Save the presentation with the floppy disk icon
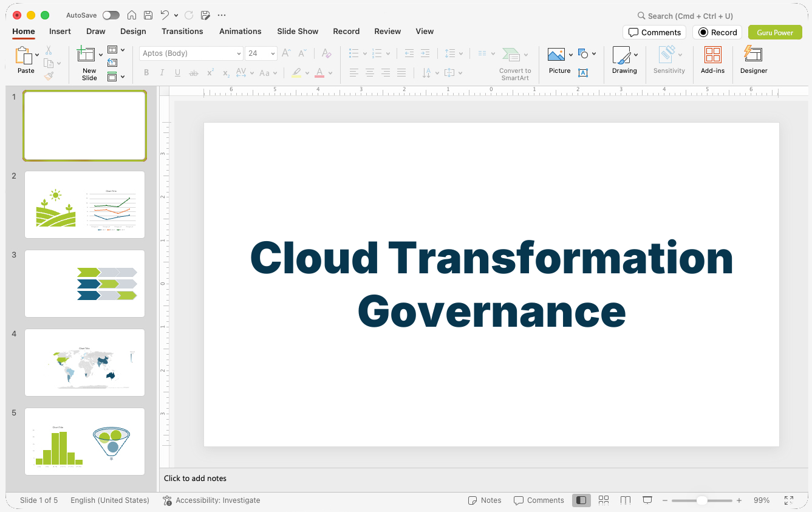Viewport: 812px width, 512px height. coord(148,15)
